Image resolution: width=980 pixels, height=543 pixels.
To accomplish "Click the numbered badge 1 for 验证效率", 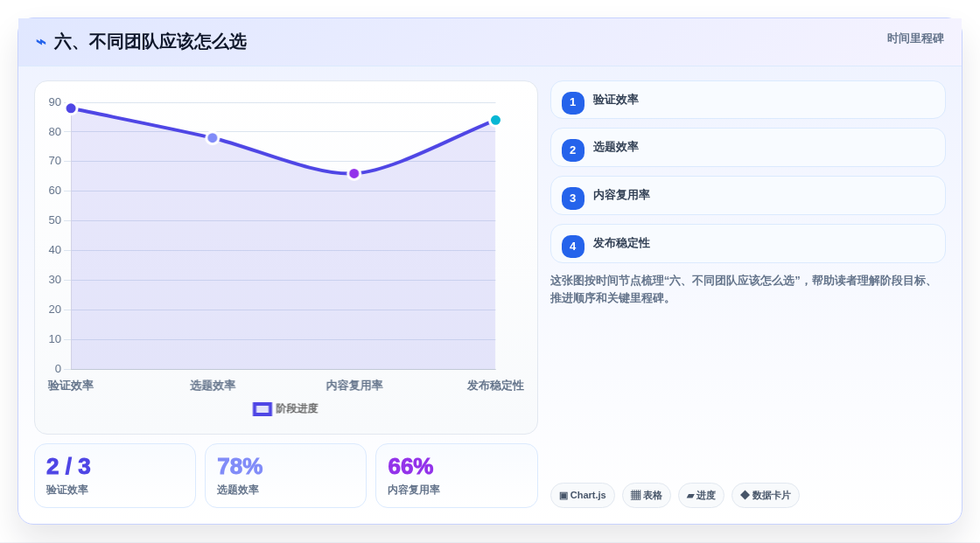I will [x=572, y=102].
